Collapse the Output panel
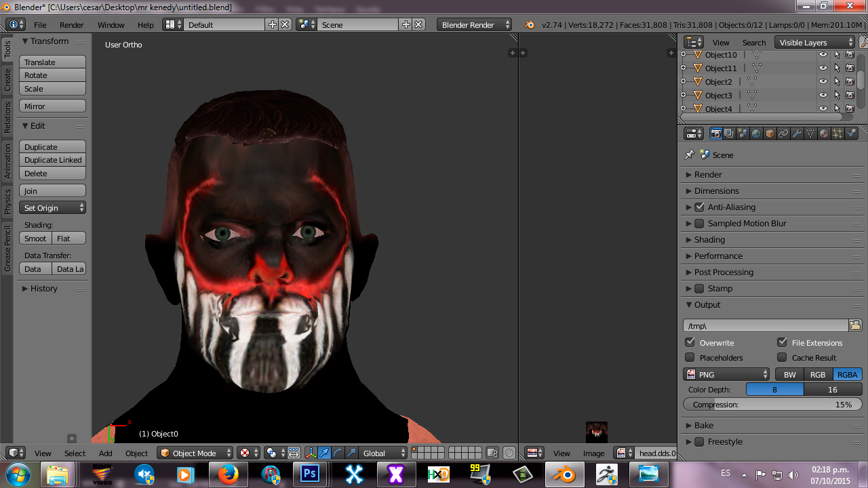Viewport: 868px width, 488px height. click(x=707, y=304)
